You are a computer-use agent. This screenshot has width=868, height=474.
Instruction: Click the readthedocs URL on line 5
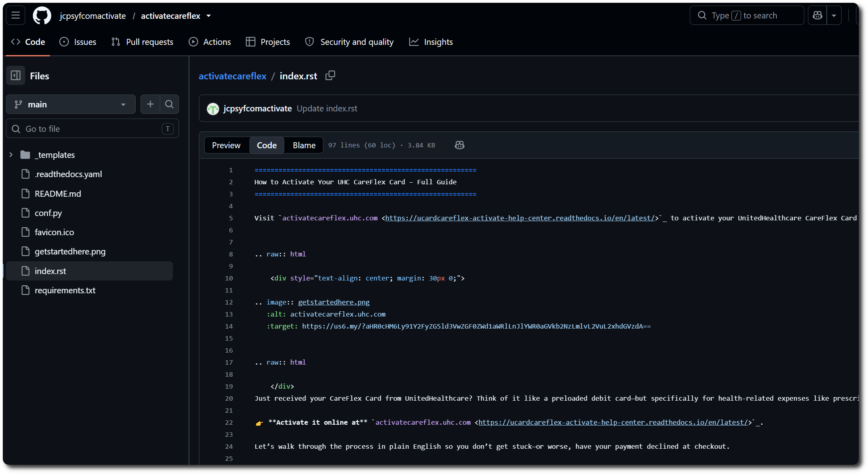[520, 218]
